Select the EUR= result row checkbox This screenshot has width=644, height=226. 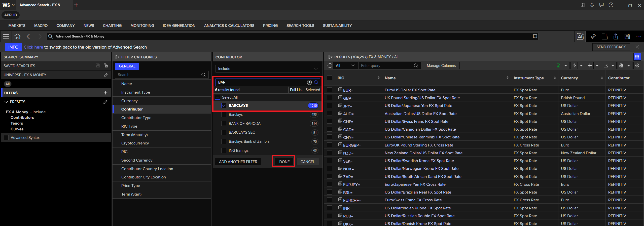point(330,90)
